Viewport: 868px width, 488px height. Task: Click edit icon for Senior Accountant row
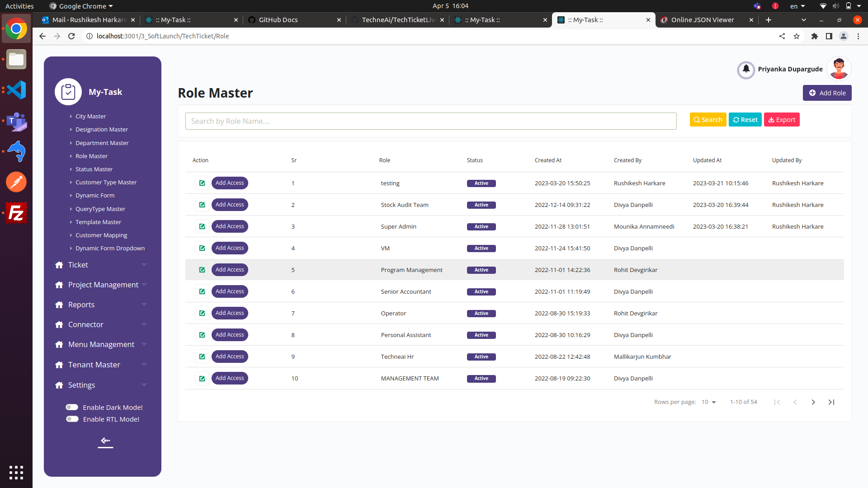coord(202,291)
